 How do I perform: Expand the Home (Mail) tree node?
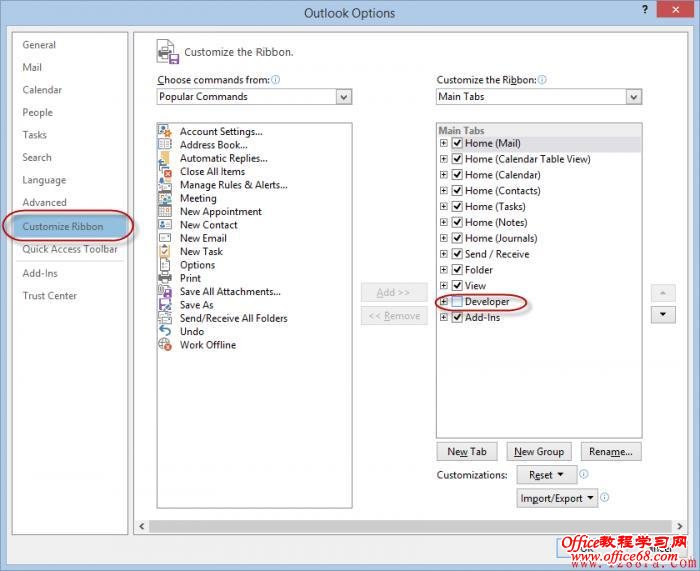pos(444,143)
